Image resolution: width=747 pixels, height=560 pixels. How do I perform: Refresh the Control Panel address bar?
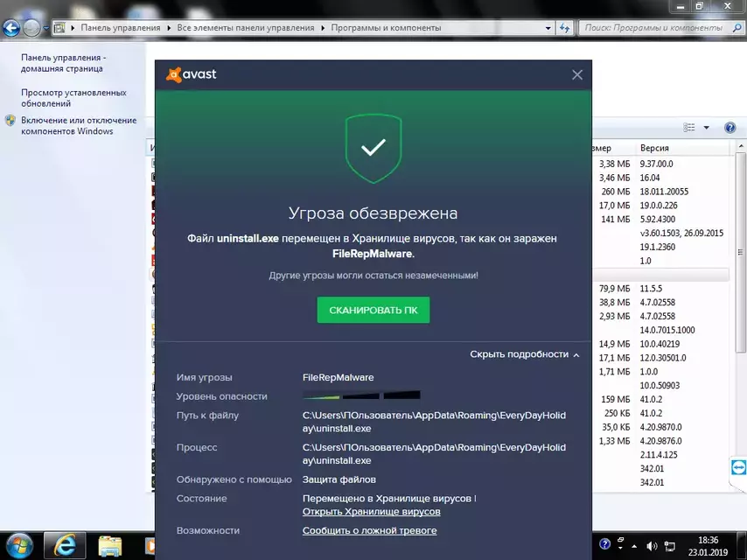pyautogui.click(x=564, y=28)
